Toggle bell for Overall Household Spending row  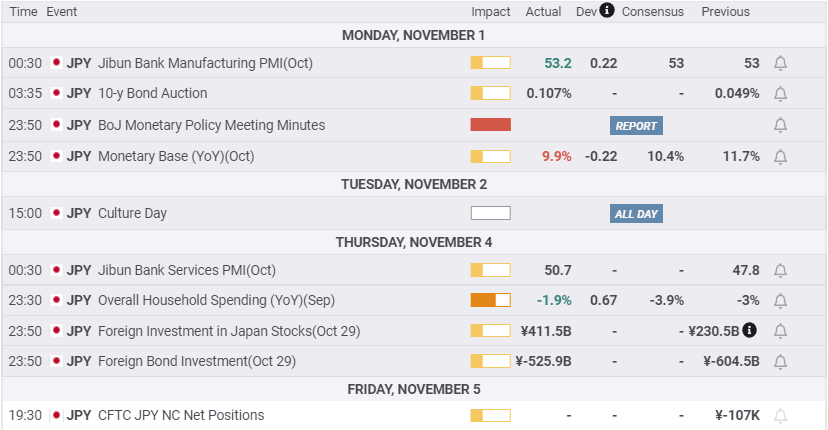[781, 300]
